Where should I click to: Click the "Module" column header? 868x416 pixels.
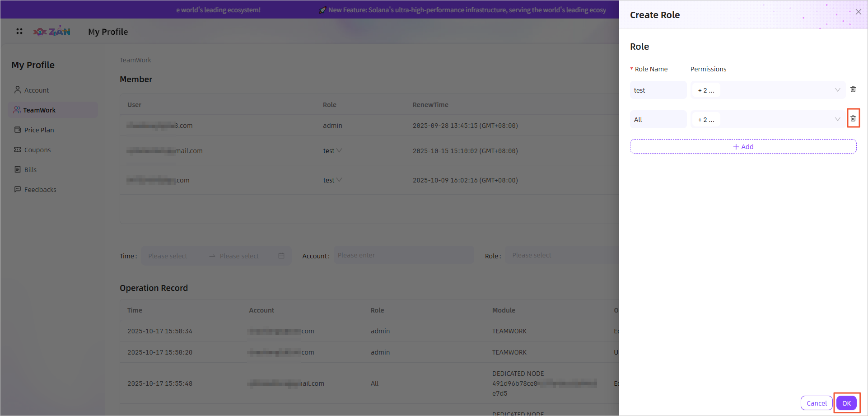(x=504, y=310)
